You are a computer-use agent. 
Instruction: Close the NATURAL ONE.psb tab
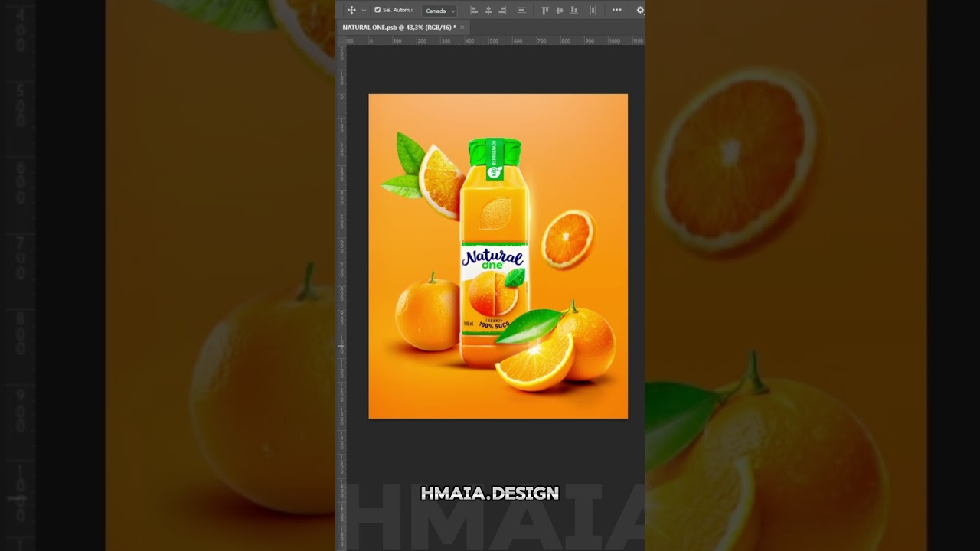point(462,27)
